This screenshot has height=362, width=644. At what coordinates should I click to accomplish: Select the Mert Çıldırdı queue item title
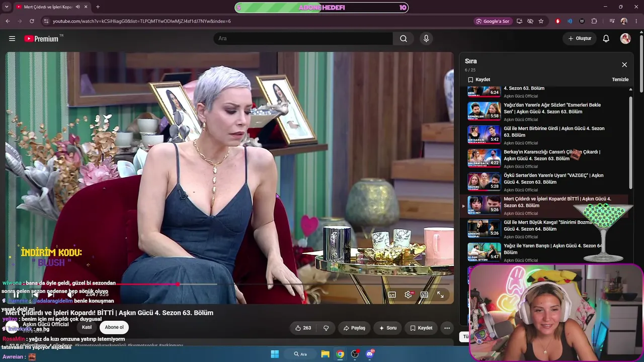point(557,202)
